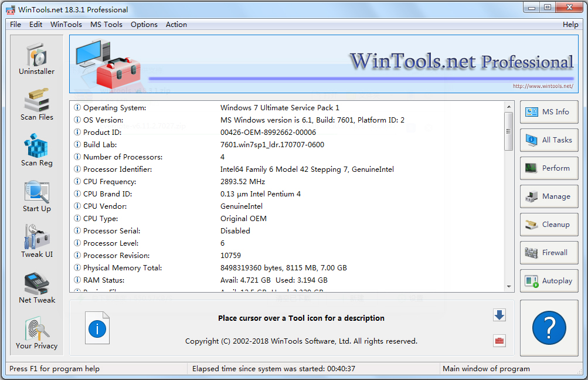Click the Manage button
Screen dimensions: 588x380
pos(549,196)
